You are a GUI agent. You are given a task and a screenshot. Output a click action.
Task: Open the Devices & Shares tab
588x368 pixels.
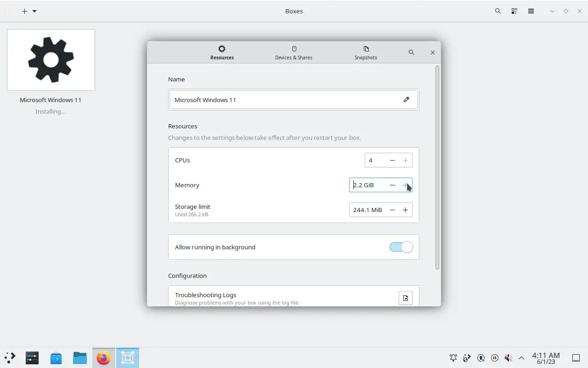pos(294,52)
